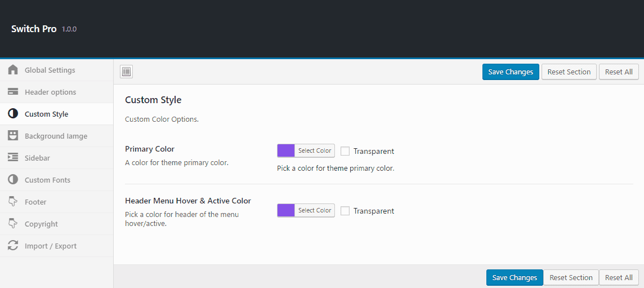Click the purple Primary Color swatch
The image size is (644, 288).
pyautogui.click(x=286, y=150)
